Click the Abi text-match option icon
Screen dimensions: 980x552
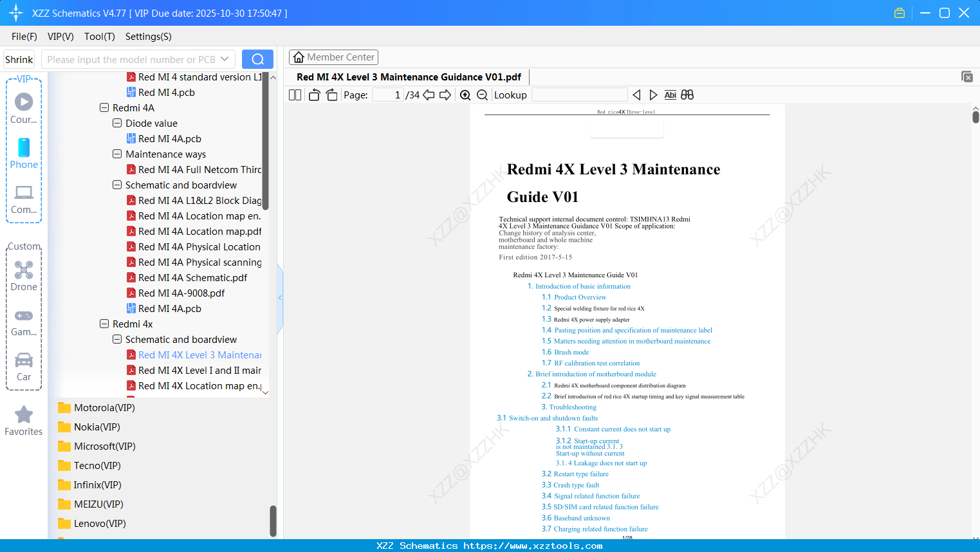670,95
